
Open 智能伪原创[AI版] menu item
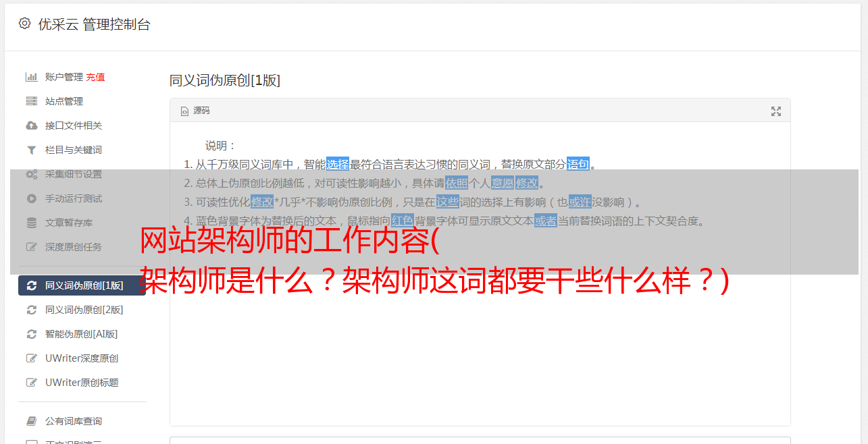click(x=82, y=334)
